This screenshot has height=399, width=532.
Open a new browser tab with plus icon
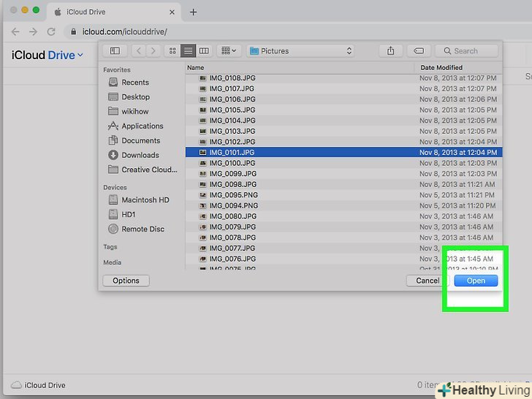pos(193,12)
